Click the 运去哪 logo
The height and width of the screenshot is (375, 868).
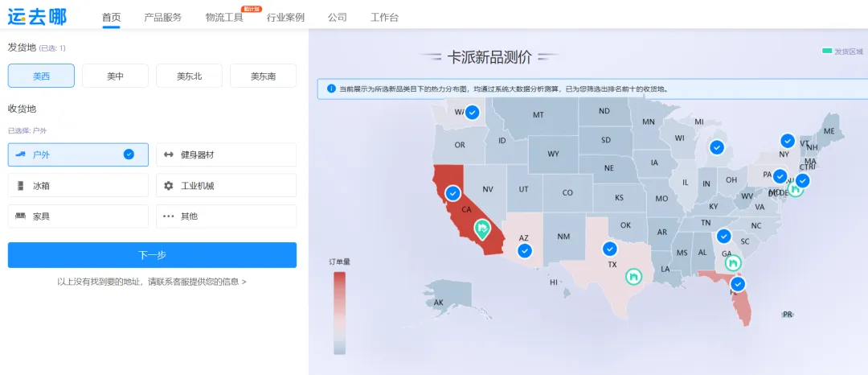coord(37,17)
